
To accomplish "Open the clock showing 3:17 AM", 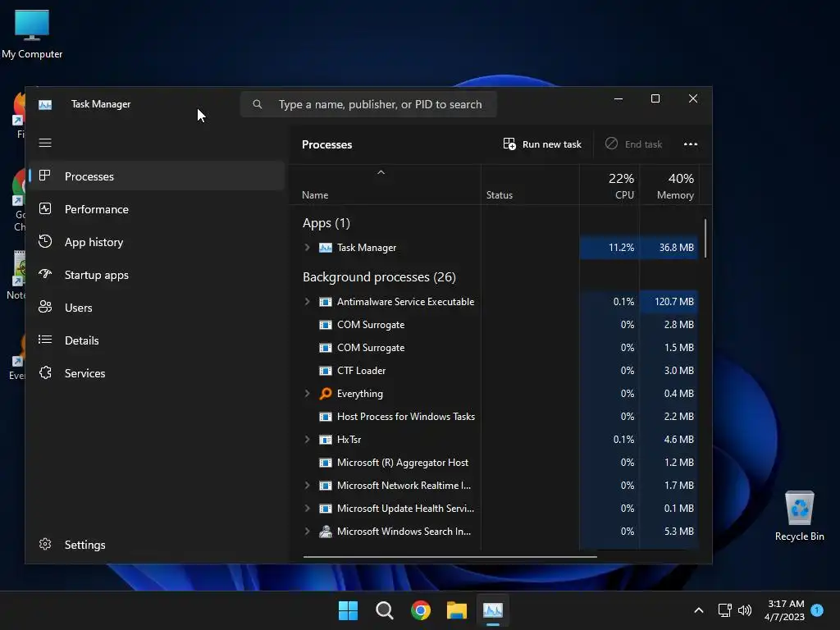I will pyautogui.click(x=785, y=610).
